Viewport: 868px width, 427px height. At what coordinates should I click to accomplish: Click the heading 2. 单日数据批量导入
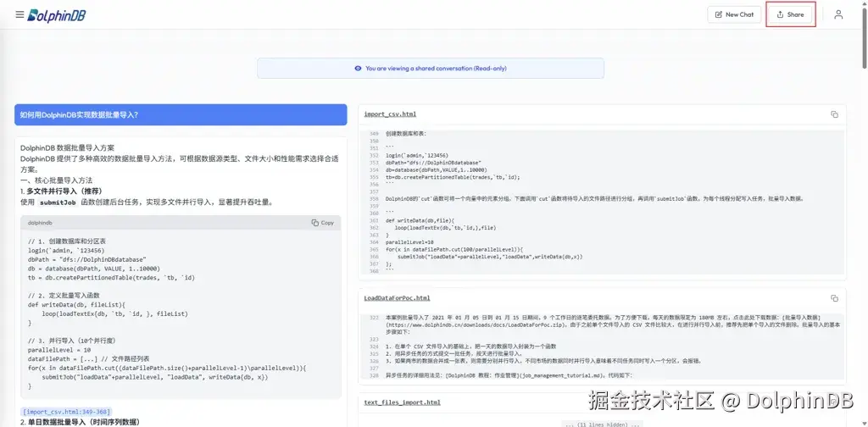click(x=80, y=423)
